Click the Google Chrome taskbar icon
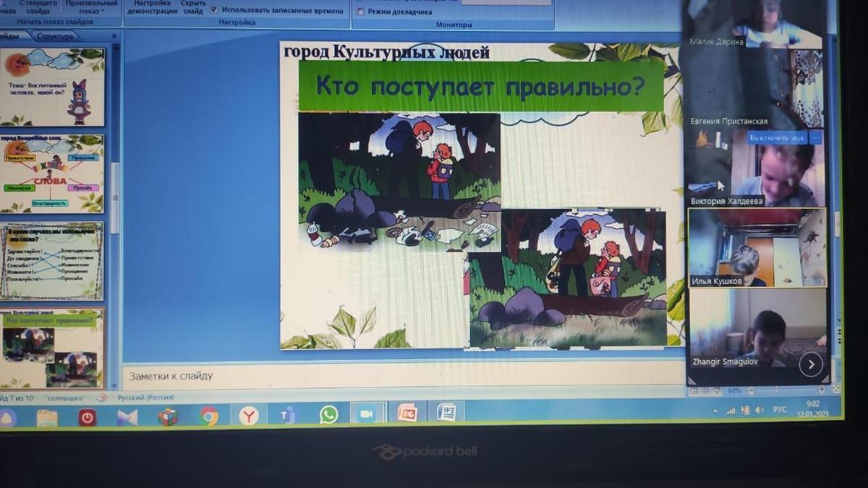Screen dimensions: 868x488 [209, 416]
